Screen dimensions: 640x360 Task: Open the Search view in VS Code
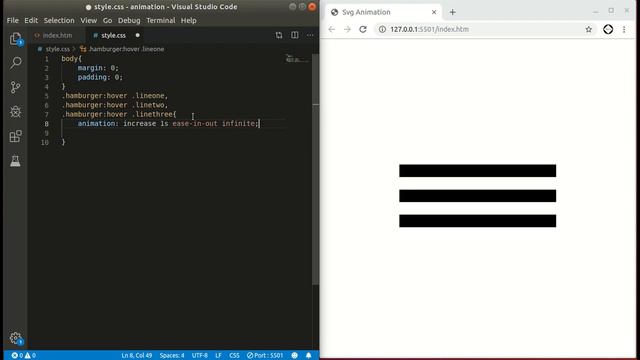(16, 62)
